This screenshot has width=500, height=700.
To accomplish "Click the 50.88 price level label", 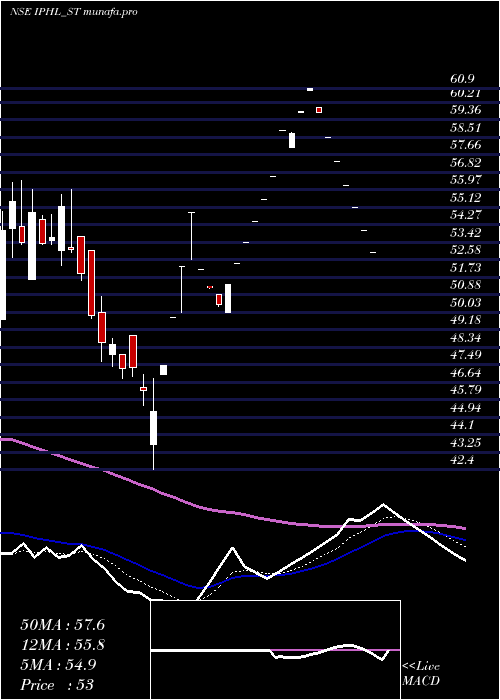I will (465, 285).
